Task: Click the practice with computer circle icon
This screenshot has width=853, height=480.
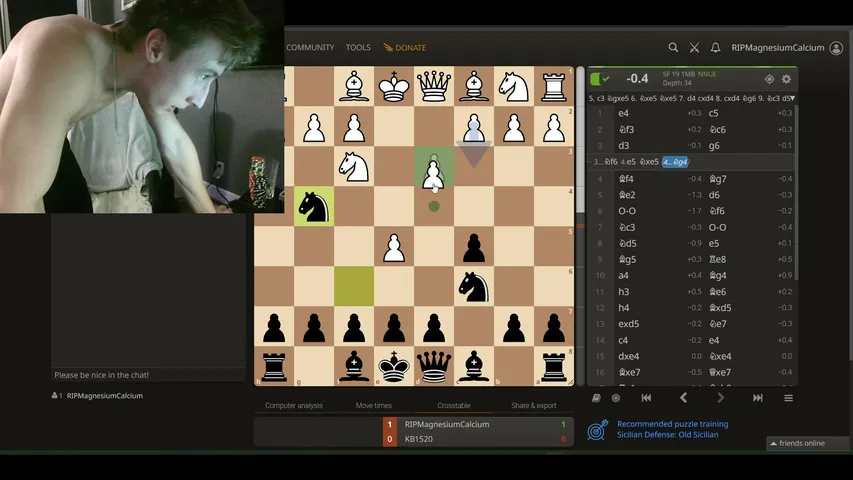Action: coord(616,398)
